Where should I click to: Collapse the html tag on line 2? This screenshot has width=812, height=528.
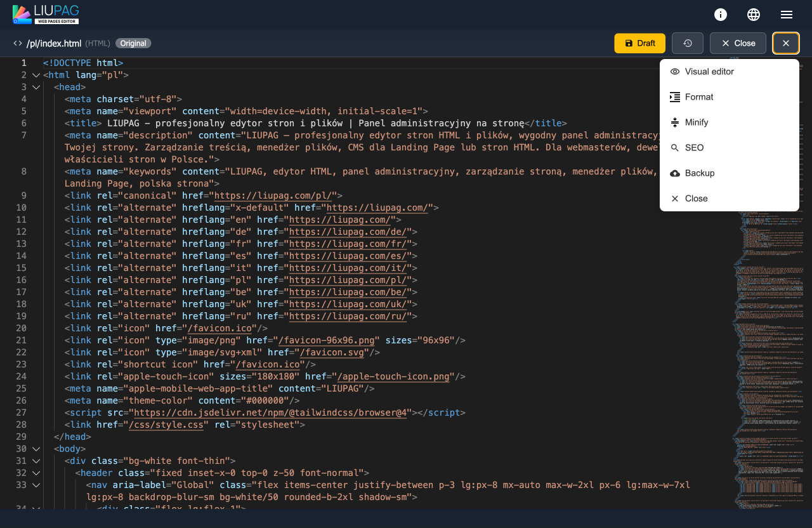pos(36,75)
